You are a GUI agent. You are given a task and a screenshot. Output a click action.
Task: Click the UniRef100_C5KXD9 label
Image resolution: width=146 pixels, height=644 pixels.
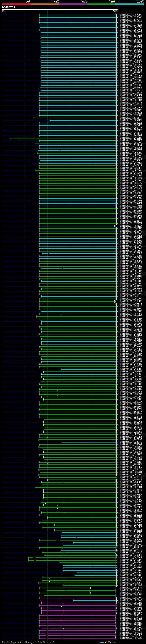(x=131, y=389)
